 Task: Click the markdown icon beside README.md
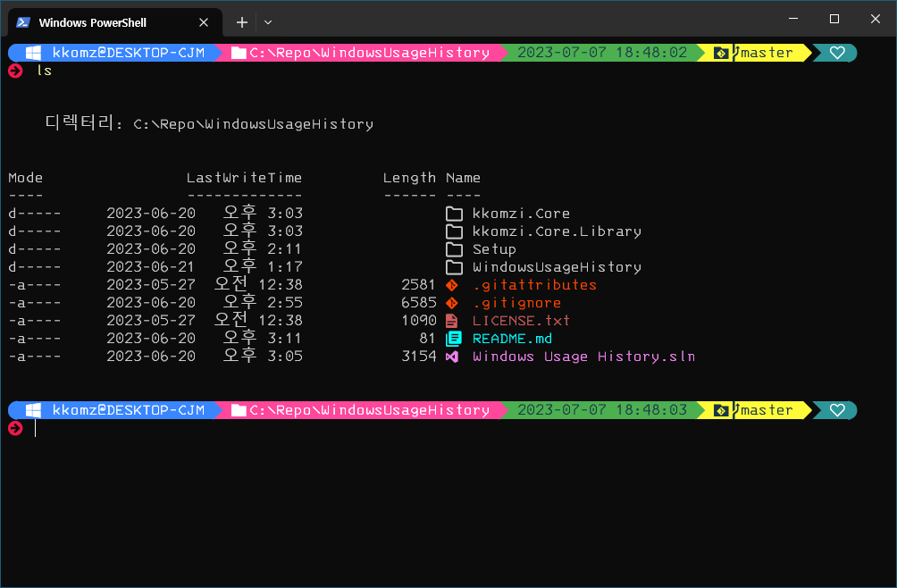(x=453, y=339)
